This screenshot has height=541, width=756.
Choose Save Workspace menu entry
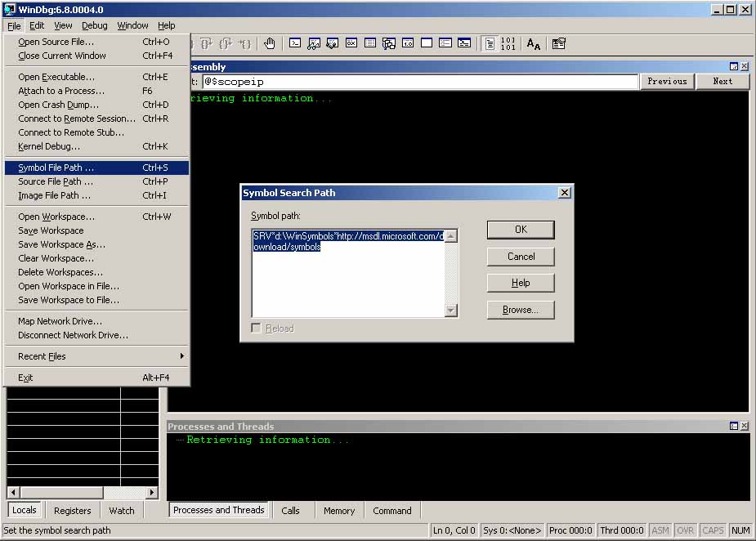tap(96, 230)
